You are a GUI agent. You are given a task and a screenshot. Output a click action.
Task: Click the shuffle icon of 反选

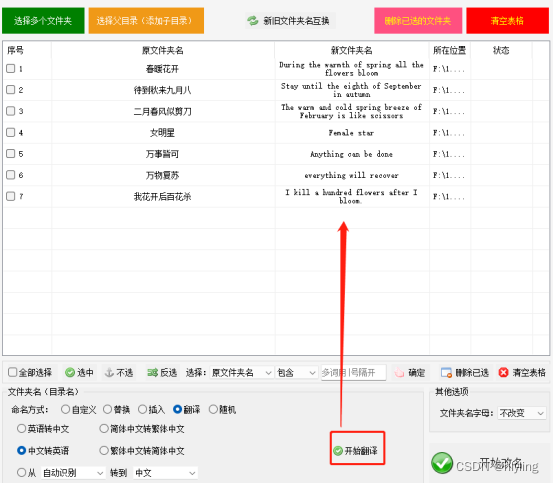(153, 372)
